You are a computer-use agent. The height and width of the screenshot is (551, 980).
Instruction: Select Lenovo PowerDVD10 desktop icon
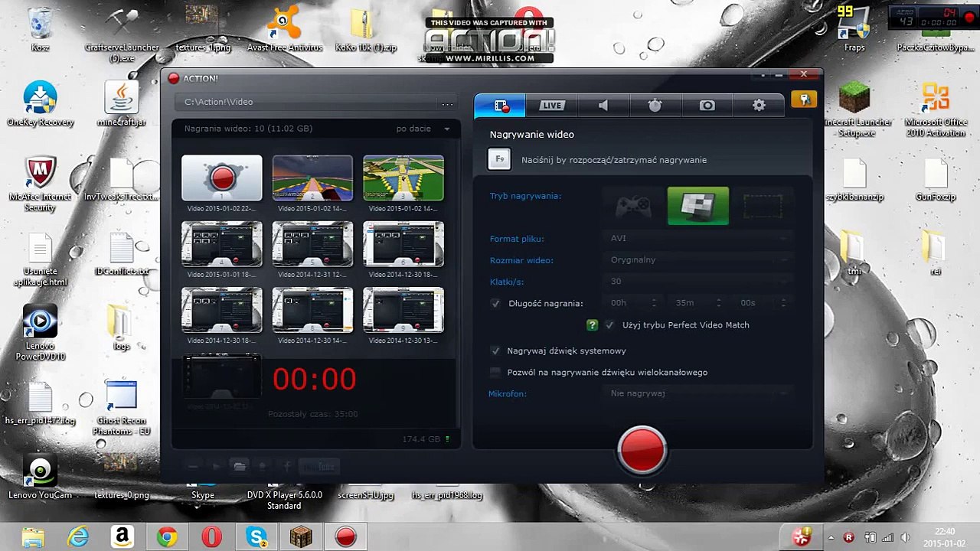(x=40, y=333)
